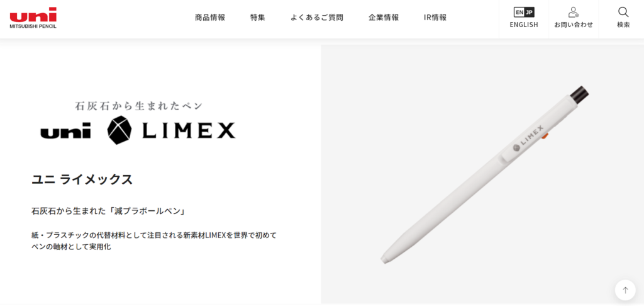Click the お問い合わせ text label
Image resolution: width=644 pixels, height=306 pixels.
tap(574, 25)
